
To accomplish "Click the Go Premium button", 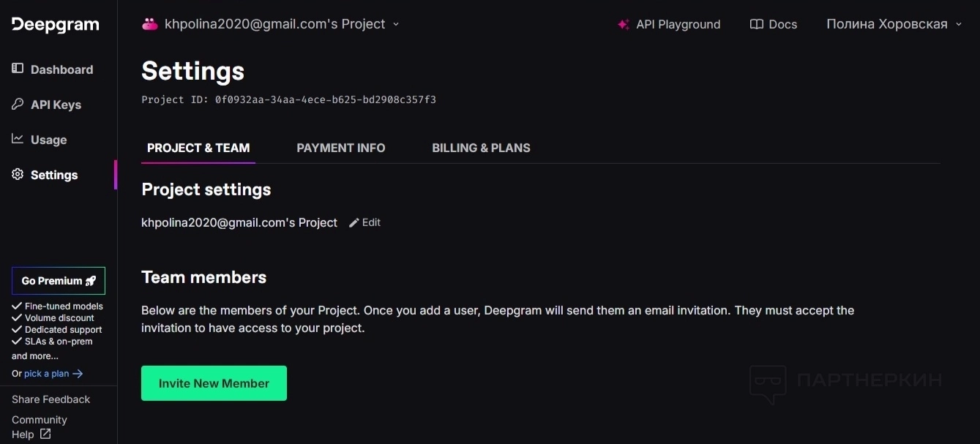I will pyautogui.click(x=59, y=281).
